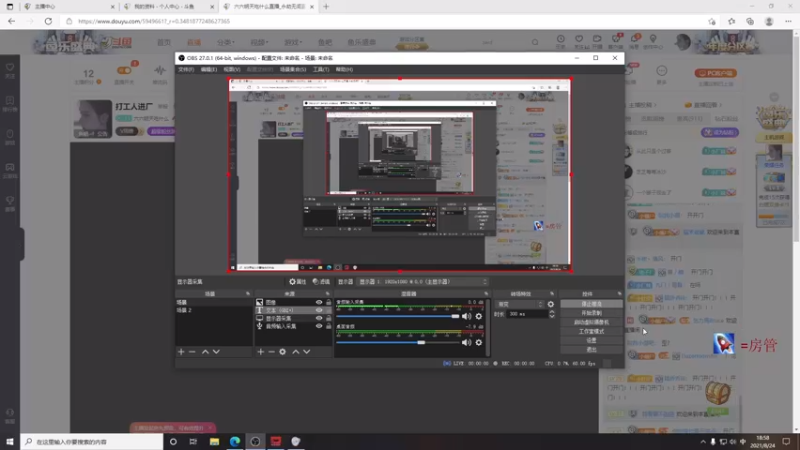
Task: Open Douyu 游戏 navigation dropdown
Action: click(293, 42)
